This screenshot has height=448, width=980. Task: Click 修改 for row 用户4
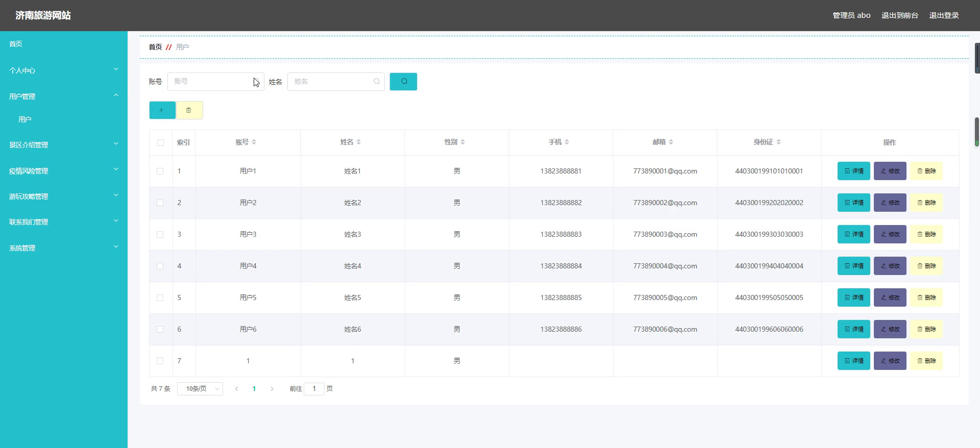point(890,266)
